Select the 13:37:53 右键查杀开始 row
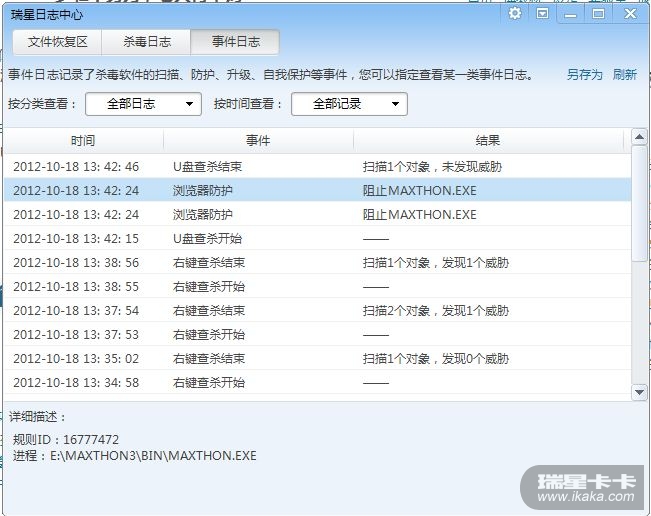Image resolution: width=651 pixels, height=516 pixels. [318, 335]
